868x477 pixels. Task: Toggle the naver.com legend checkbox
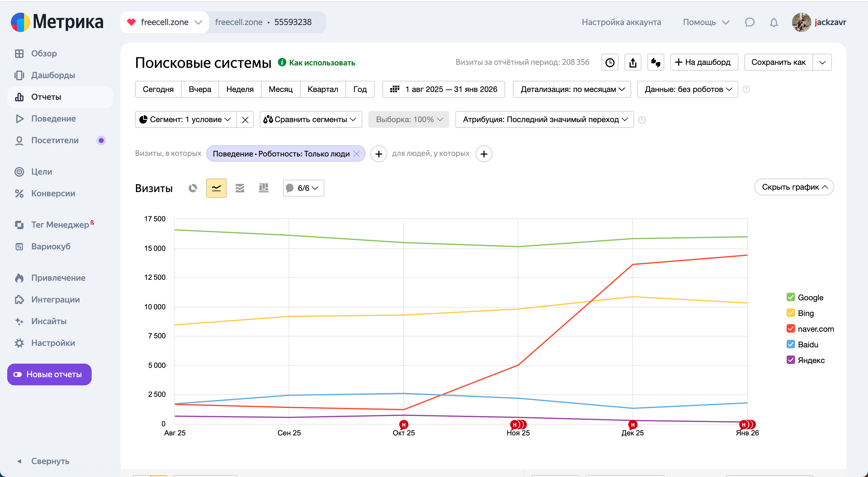coord(791,329)
